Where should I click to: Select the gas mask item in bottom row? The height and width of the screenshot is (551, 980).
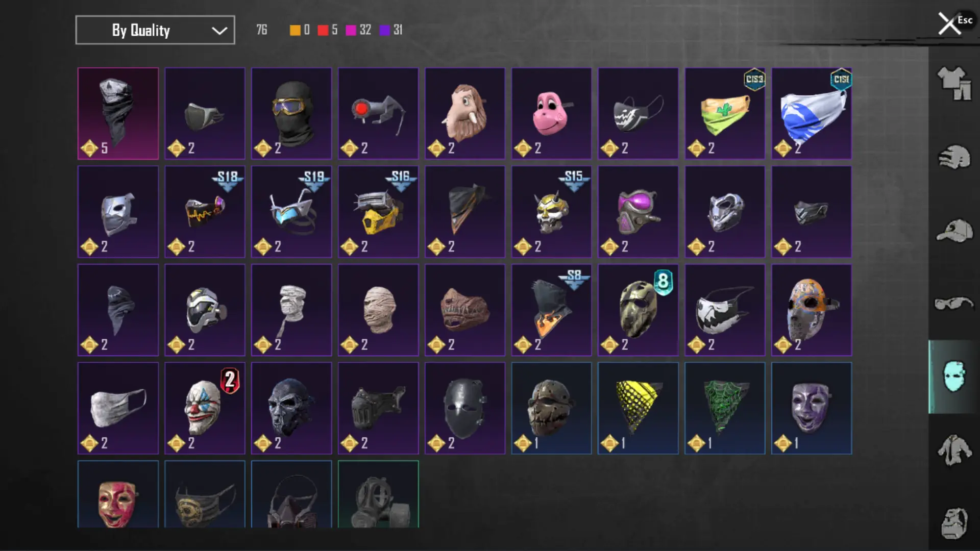378,494
